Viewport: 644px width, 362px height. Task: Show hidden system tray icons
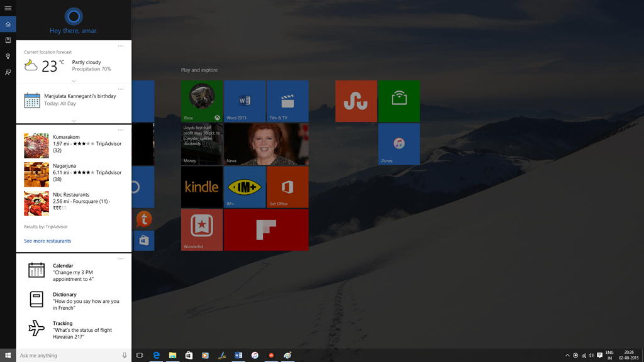pos(567,356)
